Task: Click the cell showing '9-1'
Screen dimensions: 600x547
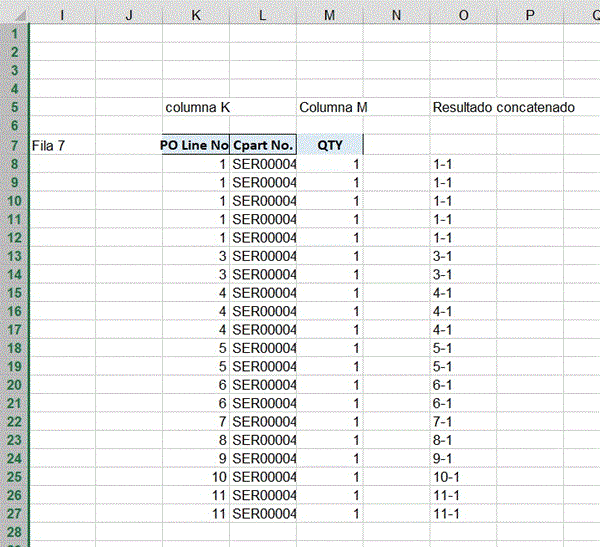Action: (463, 459)
